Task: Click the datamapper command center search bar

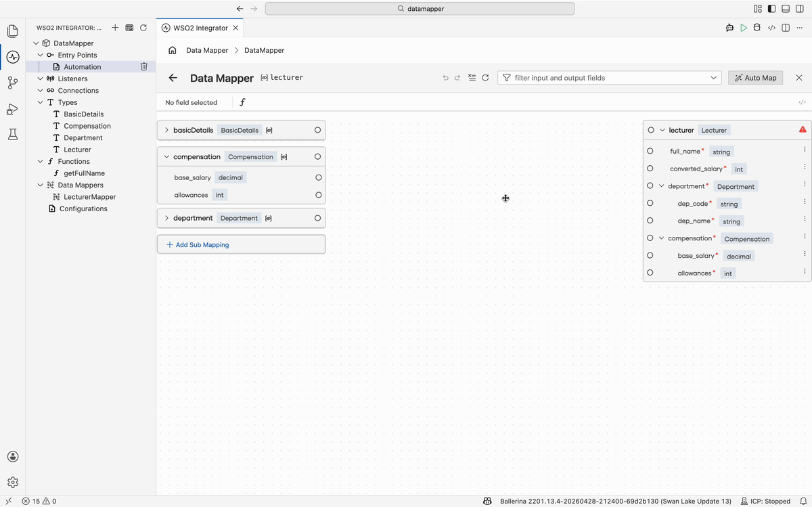Action: 420,9
